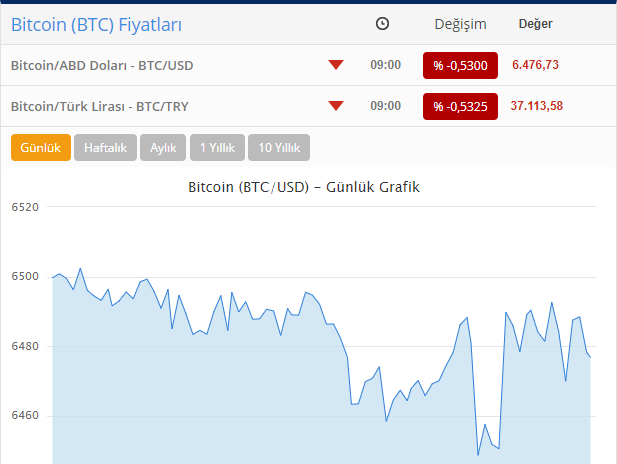Switch to the 1 Yıllık chart tab
Viewport: 617px width, 464px height.
click(217, 148)
